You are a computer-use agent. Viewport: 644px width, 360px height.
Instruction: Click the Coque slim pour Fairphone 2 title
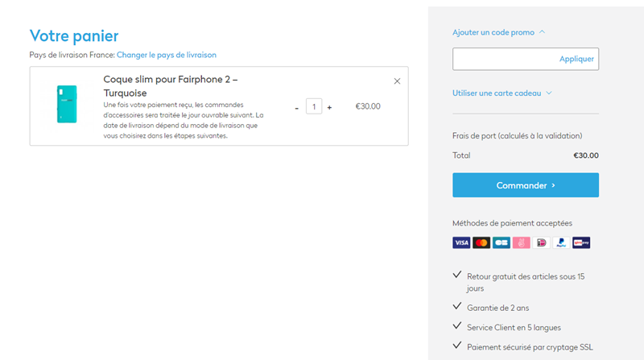tap(171, 86)
